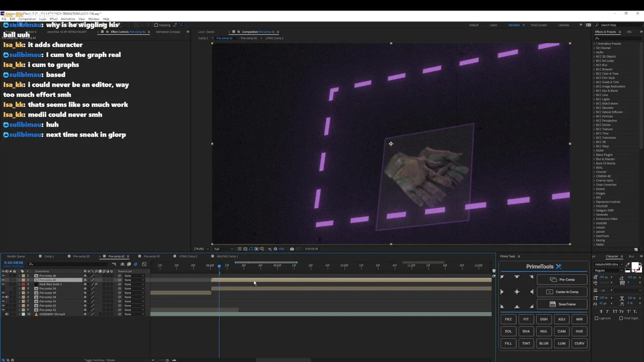
Task: Click the timeline search magnifier icon
Action: click(31, 264)
